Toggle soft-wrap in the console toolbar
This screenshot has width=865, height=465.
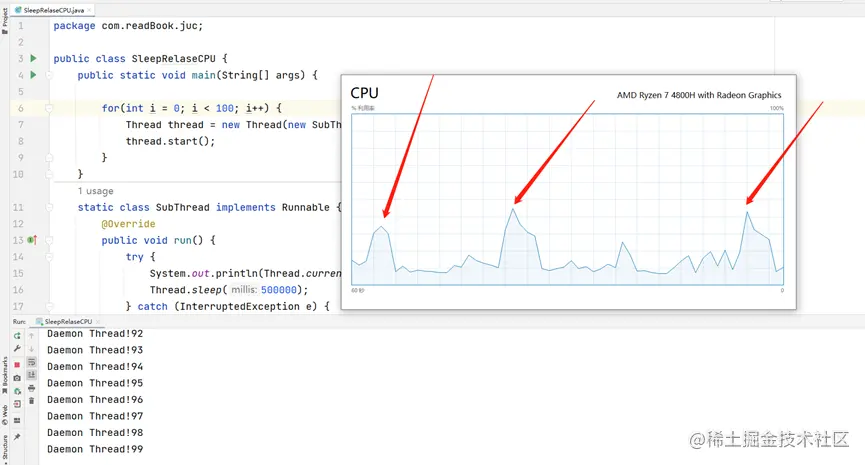[31, 362]
